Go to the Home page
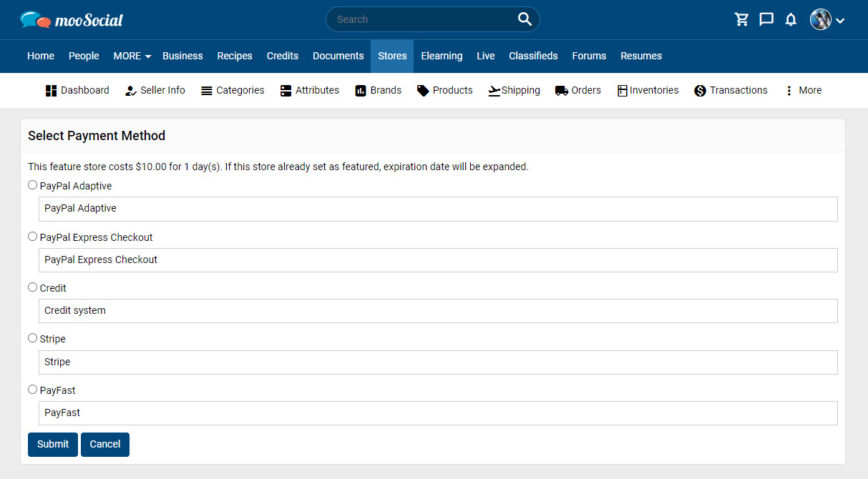Viewport: 868px width, 479px height. (x=41, y=56)
